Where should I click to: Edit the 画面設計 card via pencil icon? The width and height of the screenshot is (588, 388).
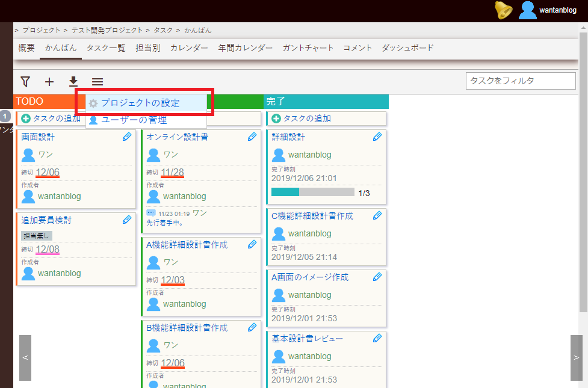127,137
